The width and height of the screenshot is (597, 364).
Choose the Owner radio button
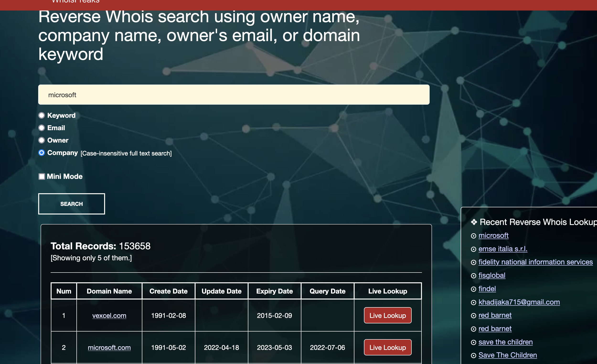pos(42,140)
